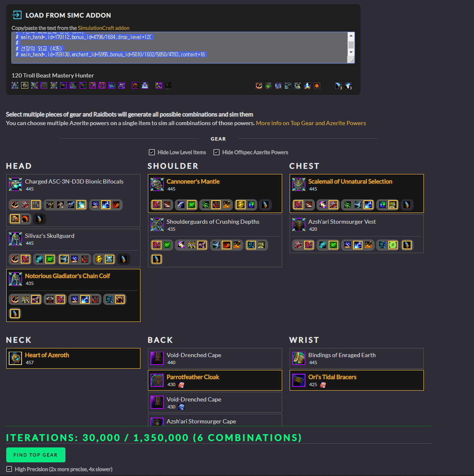The height and width of the screenshot is (476, 474).
Task: Toggle the Hide Low Level Items checkbox
Action: [152, 152]
